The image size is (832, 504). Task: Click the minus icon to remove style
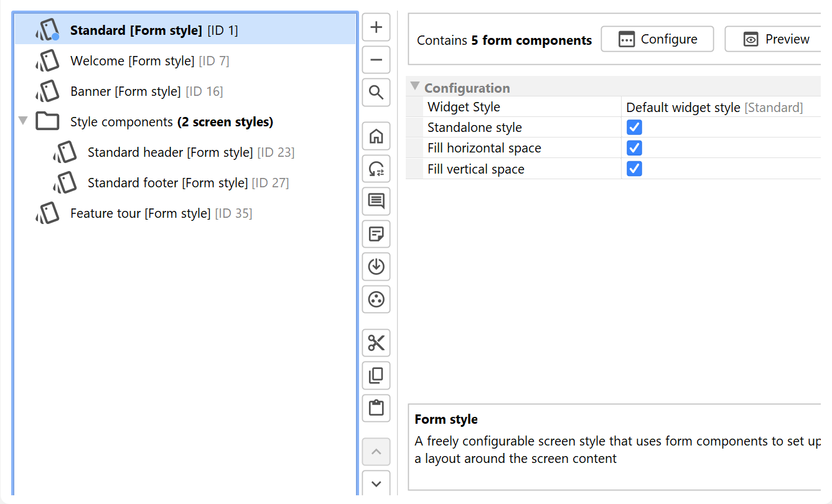376,60
